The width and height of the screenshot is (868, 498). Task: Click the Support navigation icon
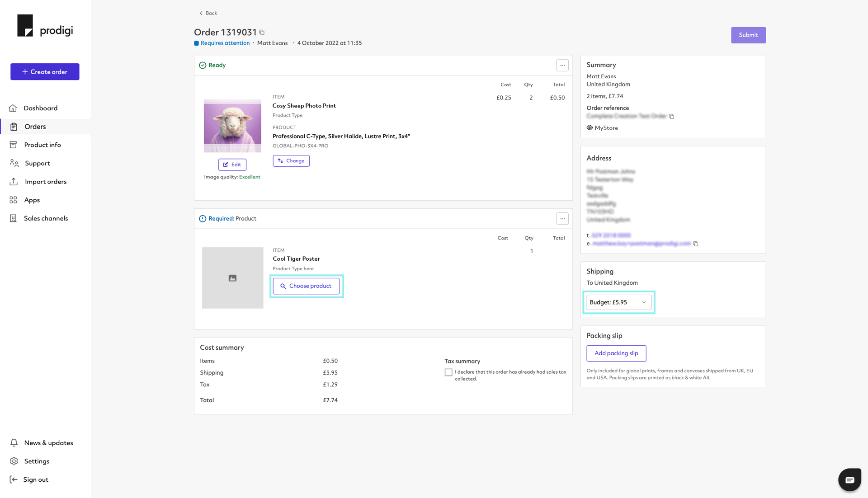tap(15, 163)
